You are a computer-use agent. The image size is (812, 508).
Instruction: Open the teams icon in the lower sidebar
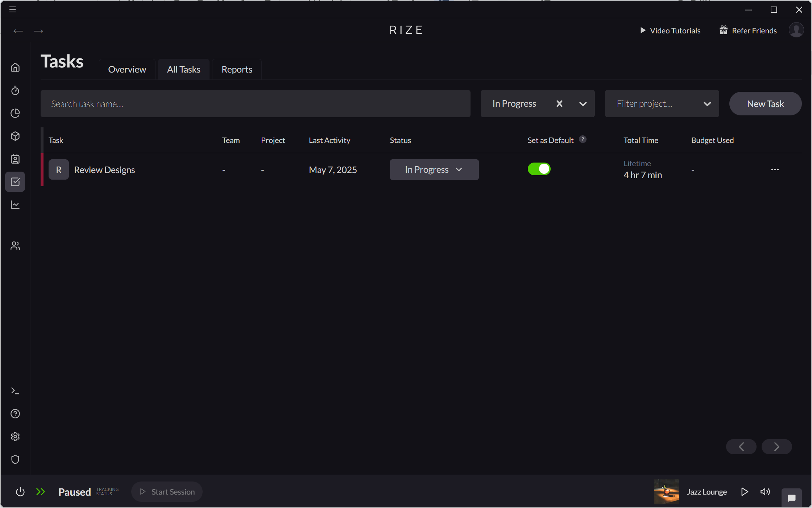pyautogui.click(x=15, y=245)
